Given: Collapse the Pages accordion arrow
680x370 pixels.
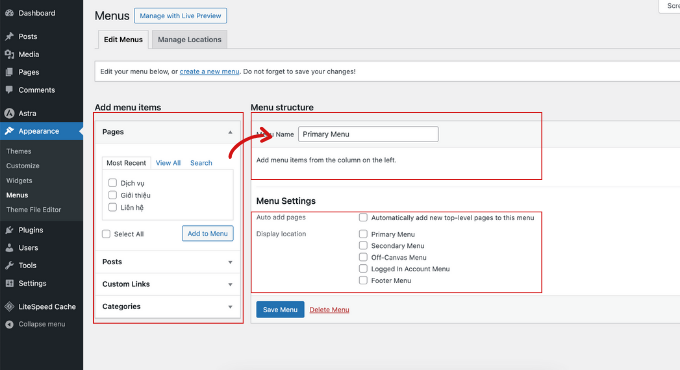Looking at the screenshot, I should [x=230, y=132].
